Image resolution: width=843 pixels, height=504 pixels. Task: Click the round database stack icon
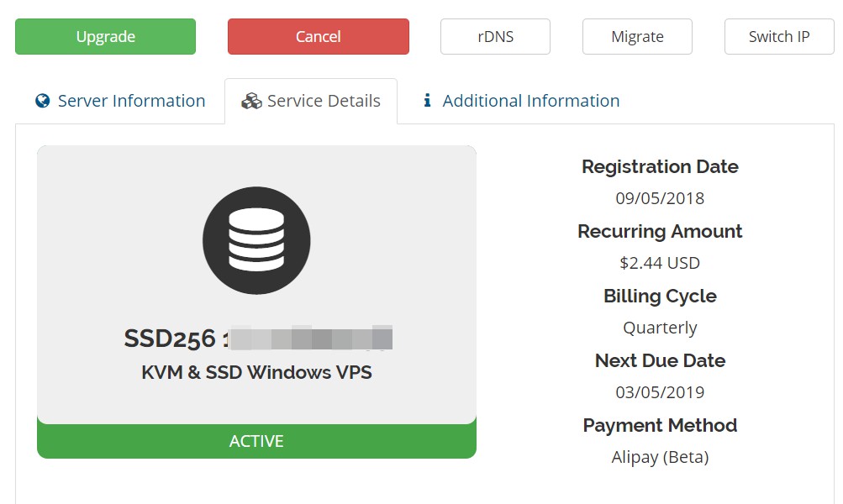pos(256,241)
